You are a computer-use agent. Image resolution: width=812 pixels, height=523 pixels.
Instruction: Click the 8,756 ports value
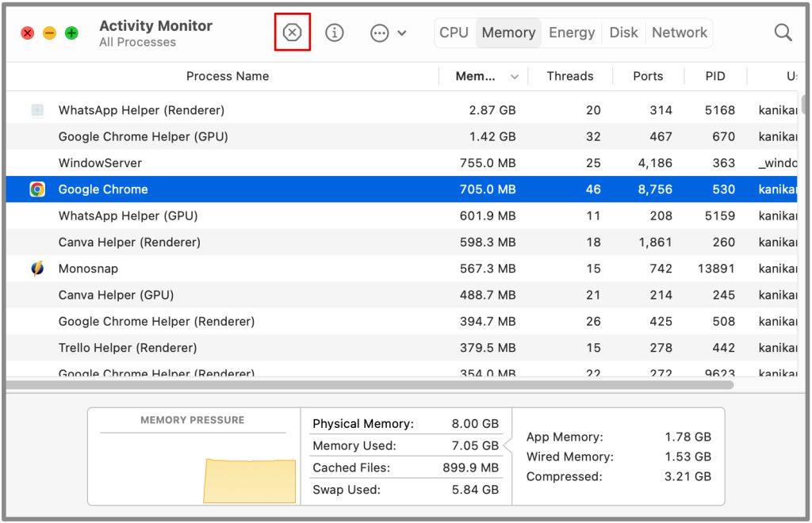point(655,189)
